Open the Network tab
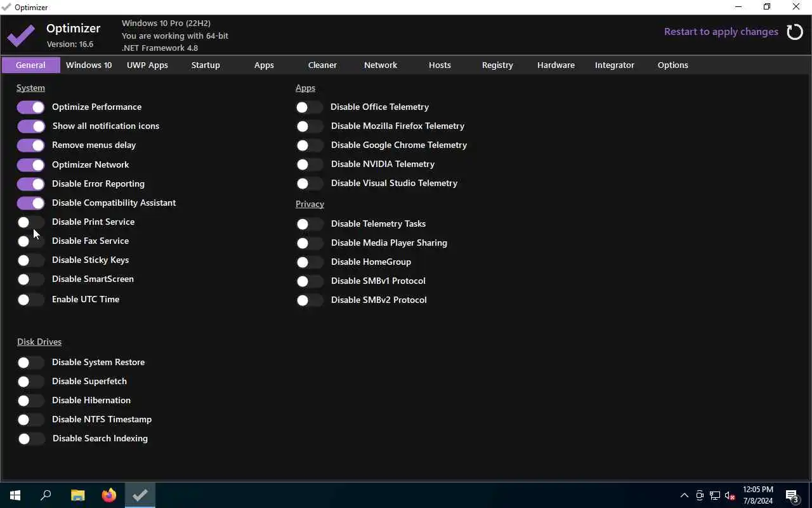 381,65
